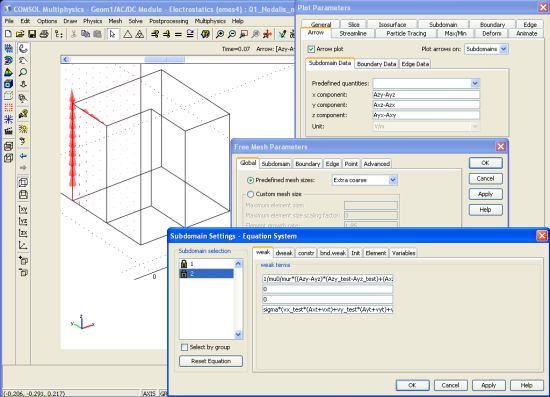
Task: Click the Reset Equation button
Action: coord(211,361)
